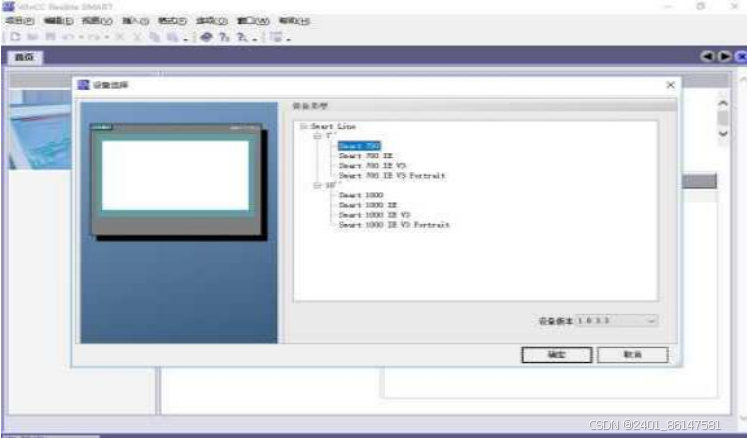Cancel the dialog with 取消 button
Viewport: 747px width, 438px height.
(633, 355)
